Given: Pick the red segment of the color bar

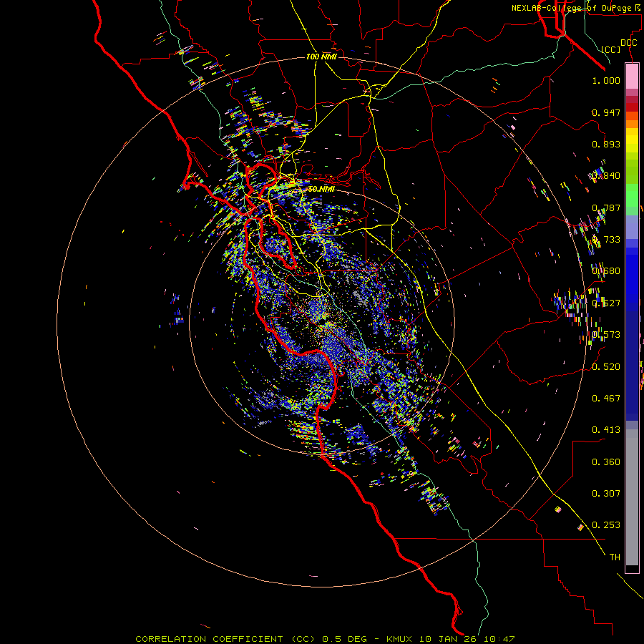Looking at the screenshot, I should (x=632, y=107).
